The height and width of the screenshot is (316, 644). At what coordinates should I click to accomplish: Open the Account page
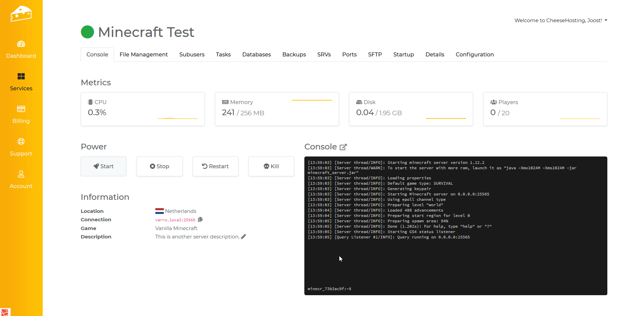[x=21, y=180]
